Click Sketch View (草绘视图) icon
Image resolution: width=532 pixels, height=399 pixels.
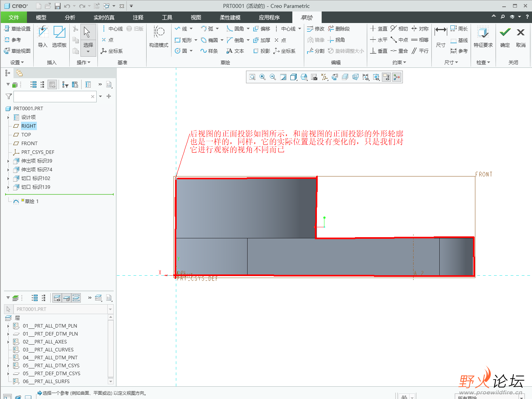point(7,51)
